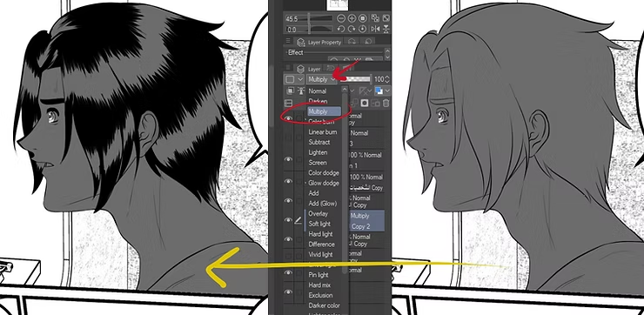Click the reset rotation icon in Navigator
This screenshot has height=315, width=644.
click(x=363, y=29)
